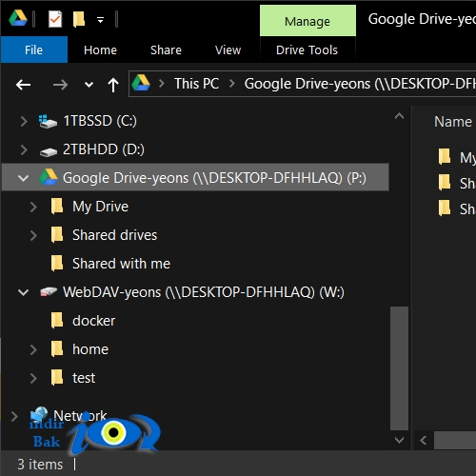The height and width of the screenshot is (476, 476).
Task: Click the navigation pane vertical scrollbar thumb
Action: pyautogui.click(x=399, y=368)
